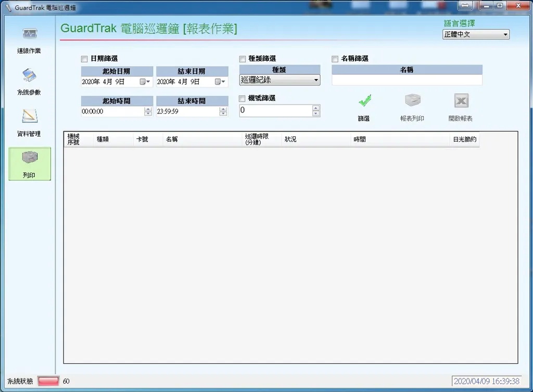
Task: Click the green checkmark 篩選 filter icon
Action: tap(364, 100)
